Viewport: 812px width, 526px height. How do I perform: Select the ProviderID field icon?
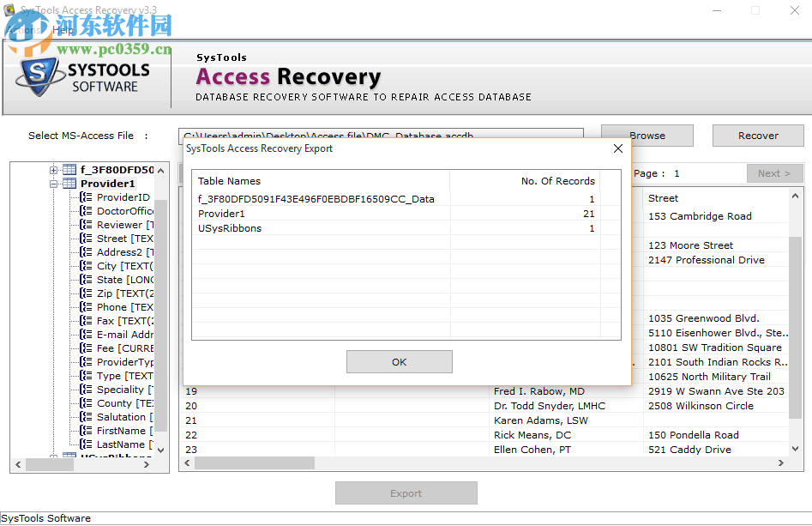click(x=84, y=196)
